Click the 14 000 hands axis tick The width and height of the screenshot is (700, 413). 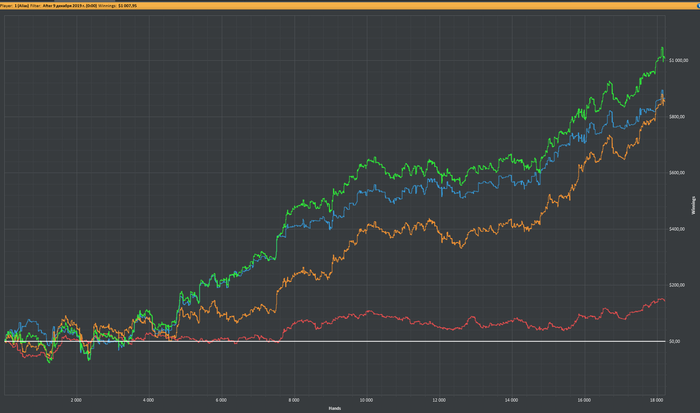click(512, 400)
